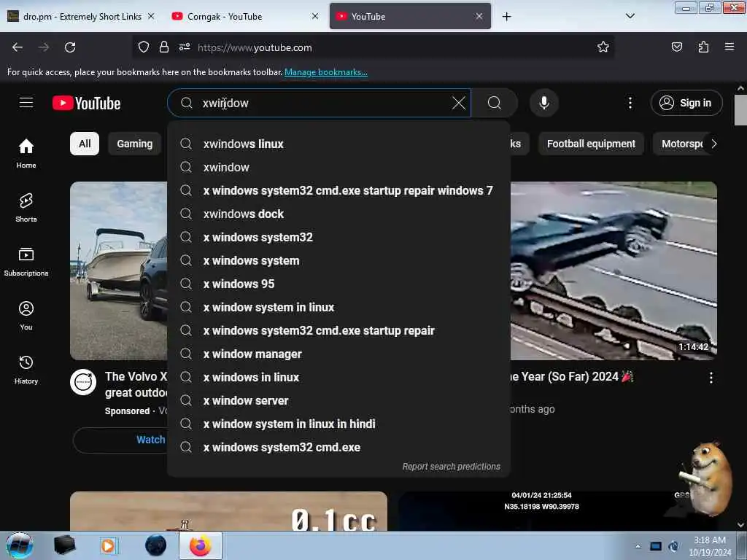
Task: Reload the current page
Action: coord(70,47)
